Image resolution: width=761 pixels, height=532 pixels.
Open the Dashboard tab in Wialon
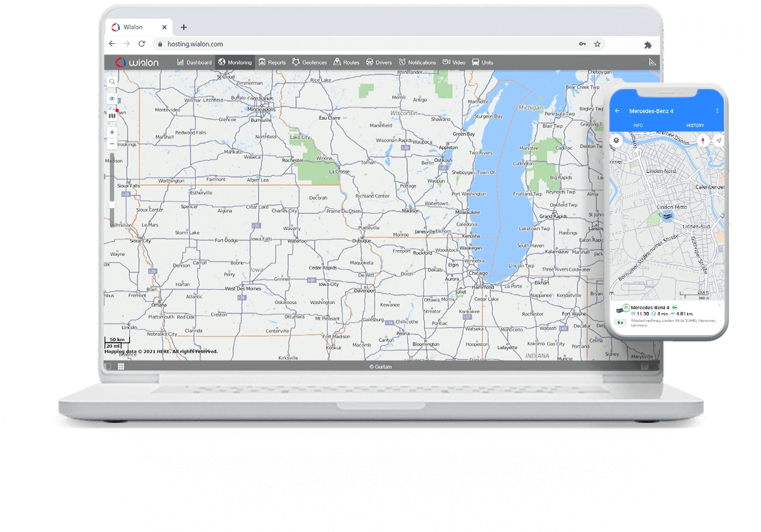[x=194, y=62]
